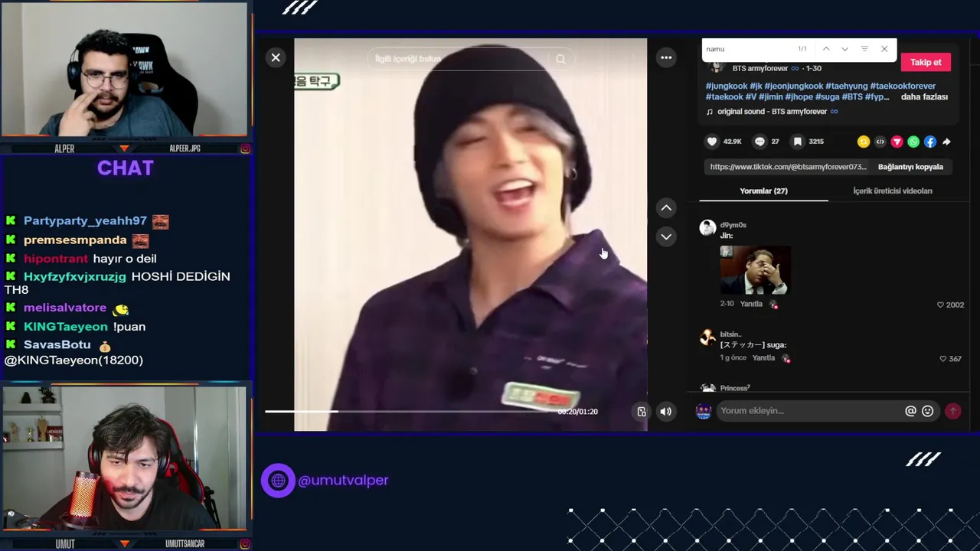Click the 'İlgili içeriği bulun' search field
The image size is (980, 551).
pyautogui.click(x=459, y=59)
